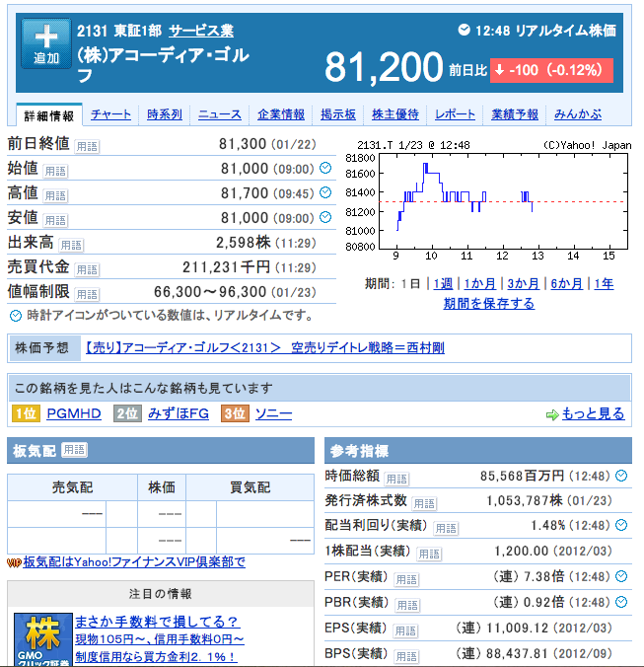Click the 用語 icon next to BPS(実績)
Viewport: 644px width, 667px height.
pyautogui.click(x=406, y=656)
